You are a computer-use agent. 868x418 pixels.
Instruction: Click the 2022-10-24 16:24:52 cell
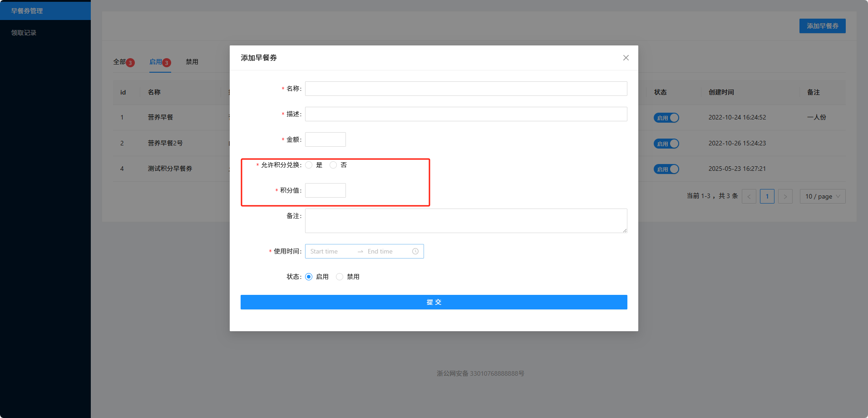click(x=737, y=117)
